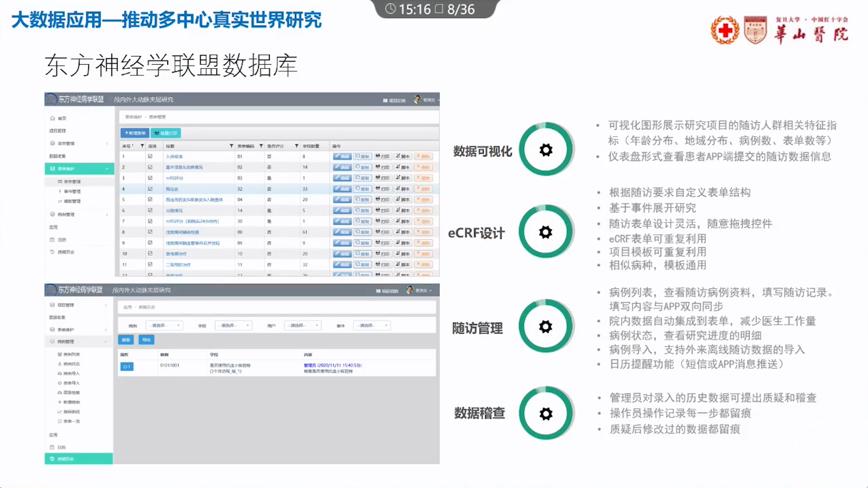Viewport: 868px width, 488px height.
Task: Click filter funnel icon in 标题 column header
Action: pos(231,146)
